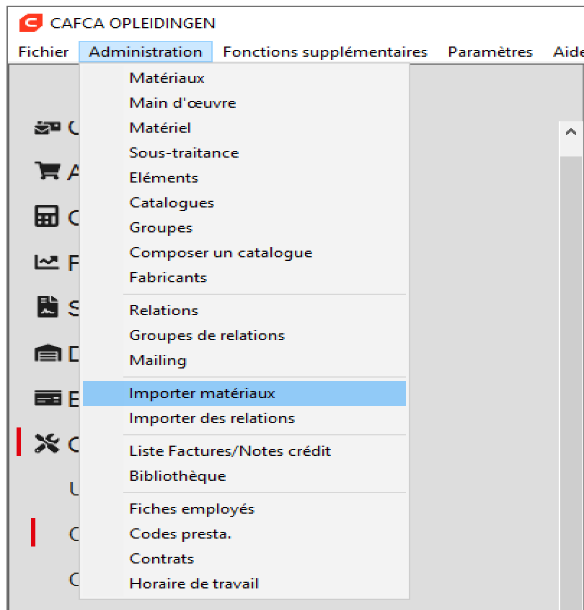Click the CAFCA red logo icon
This screenshot has width=584, height=610.
pyautogui.click(x=31, y=23)
